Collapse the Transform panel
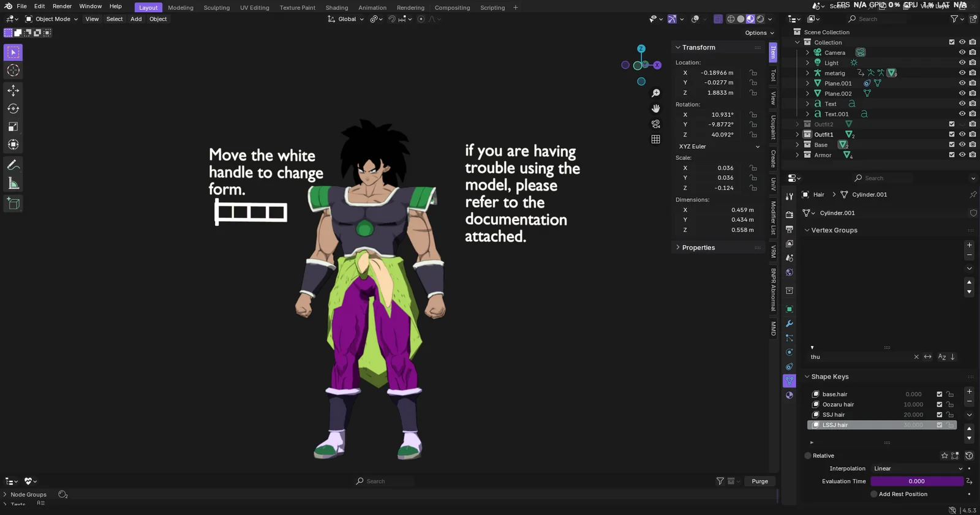 pos(678,47)
